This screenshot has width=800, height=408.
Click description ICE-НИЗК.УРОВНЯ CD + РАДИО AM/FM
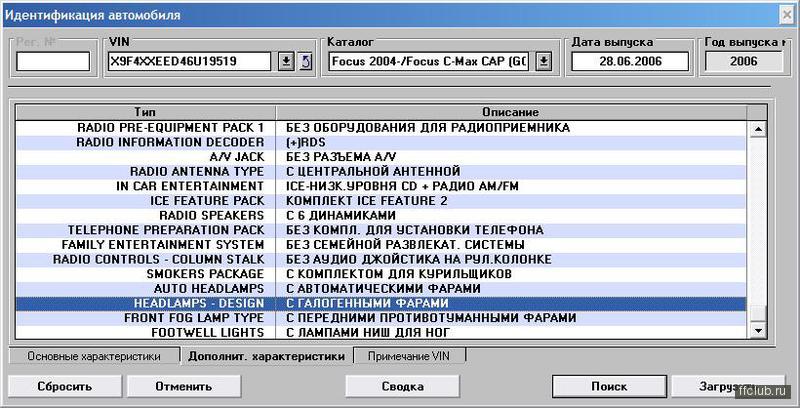pyautogui.click(x=402, y=186)
